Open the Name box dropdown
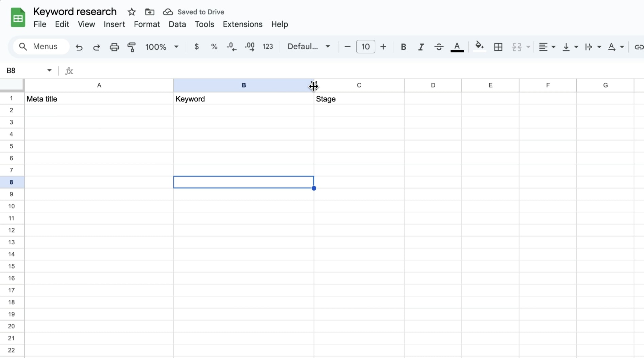The width and height of the screenshot is (644, 358). [x=49, y=70]
